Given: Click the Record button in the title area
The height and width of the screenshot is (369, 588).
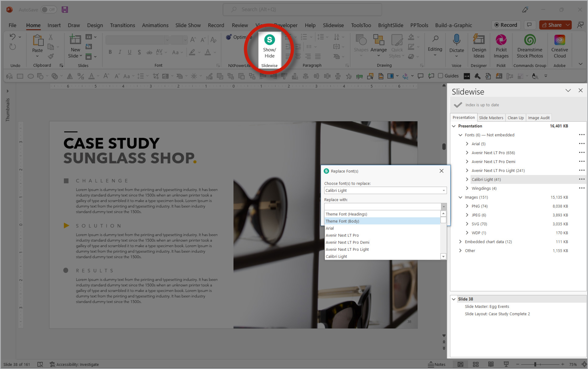Looking at the screenshot, I should point(506,25).
